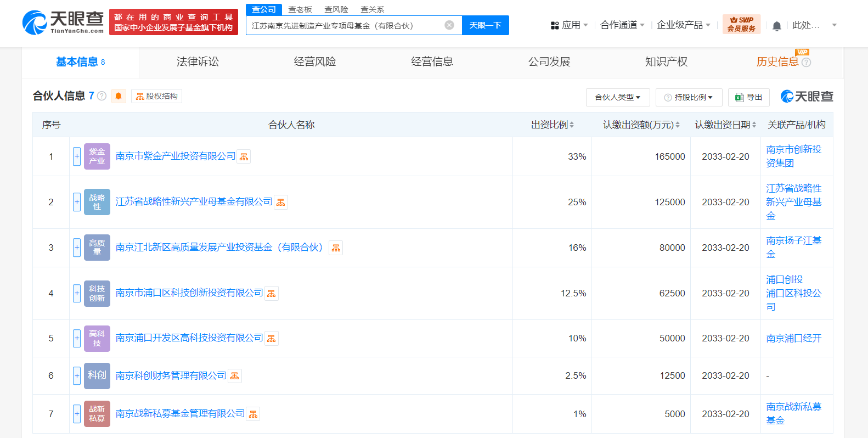Select the 查老板 search mode tab
Image resolution: width=868 pixels, height=438 pixels.
point(300,9)
